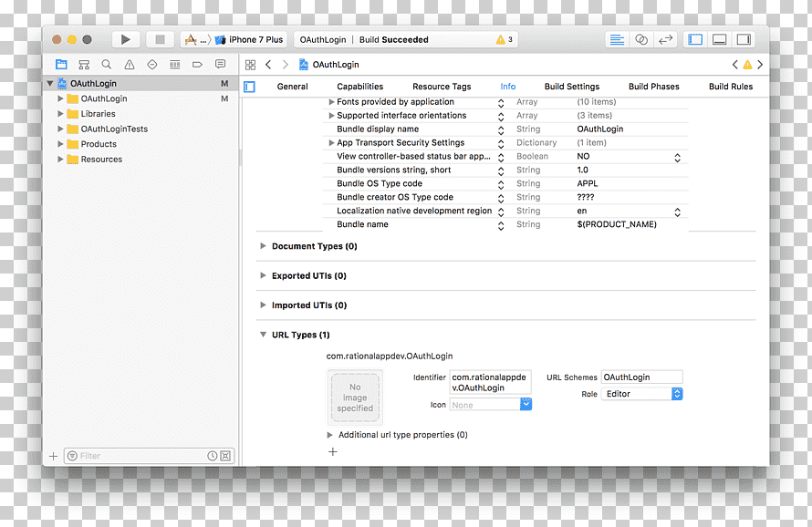This screenshot has height=527, width=812.
Task: Switch to the Info tab
Action: 508,87
